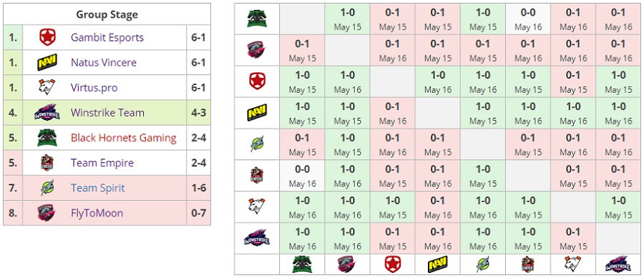Image resolution: width=644 pixels, height=278 pixels.
Task: Click the FlyToMoon logo in standings
Action: (47, 213)
